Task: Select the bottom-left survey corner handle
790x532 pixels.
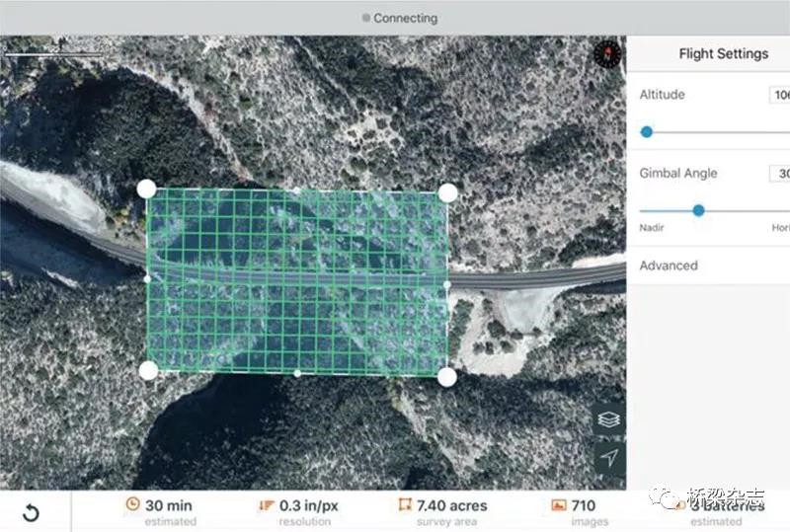Action: pos(148,370)
